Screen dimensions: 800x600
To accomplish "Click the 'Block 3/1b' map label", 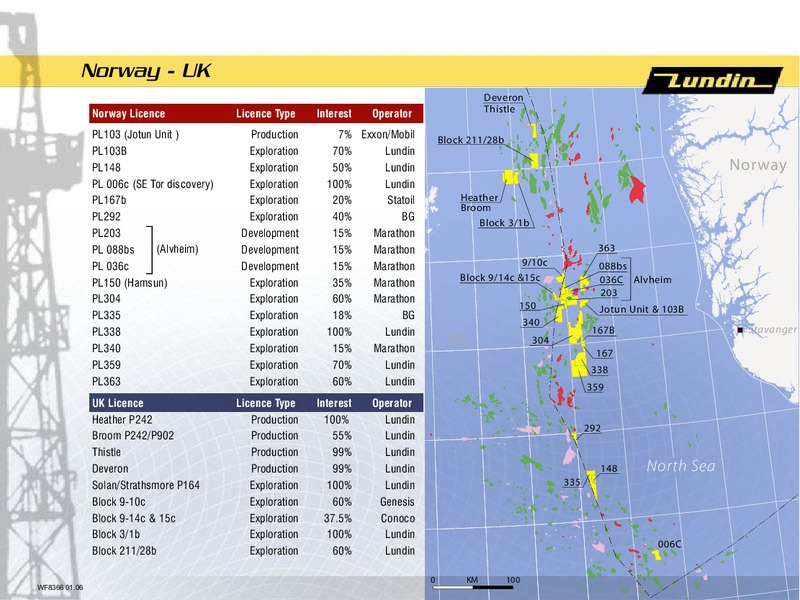I will [504, 223].
